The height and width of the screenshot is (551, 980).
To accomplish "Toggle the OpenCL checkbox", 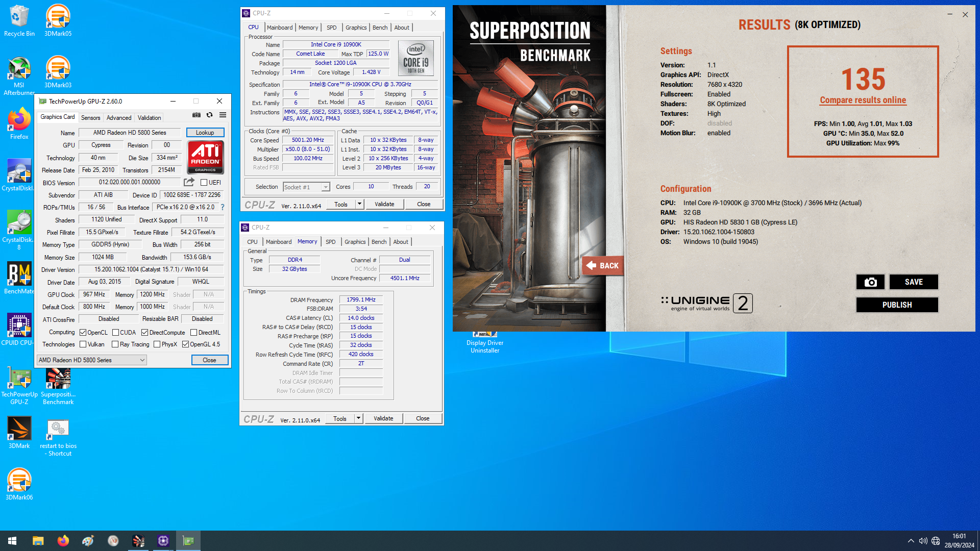I will [83, 333].
